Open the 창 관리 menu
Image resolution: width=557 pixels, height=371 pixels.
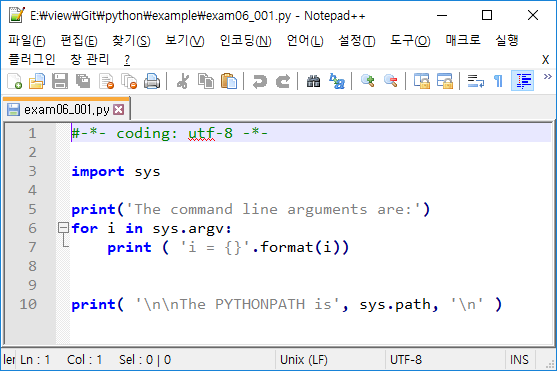pyautogui.click(x=90, y=59)
